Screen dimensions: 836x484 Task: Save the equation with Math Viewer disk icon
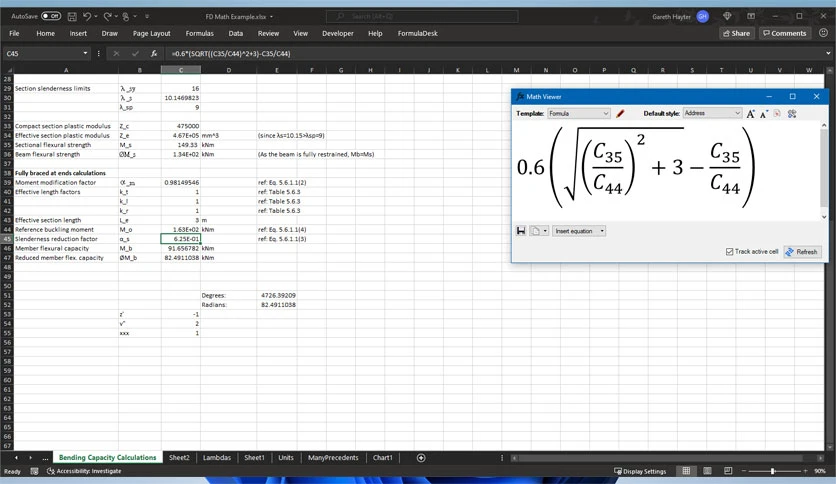521,231
